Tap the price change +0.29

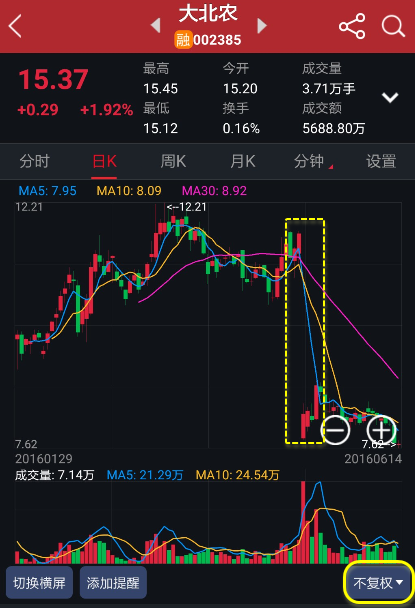point(38,110)
